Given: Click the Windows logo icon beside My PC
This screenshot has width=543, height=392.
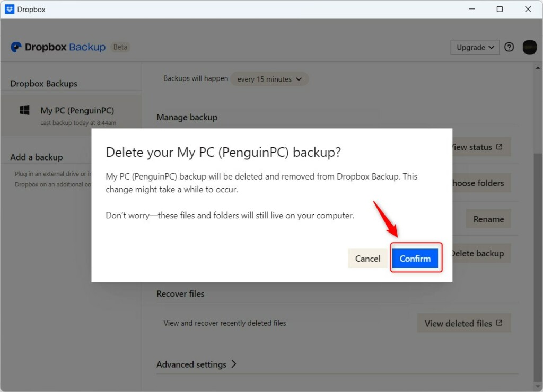Looking at the screenshot, I should [x=24, y=110].
